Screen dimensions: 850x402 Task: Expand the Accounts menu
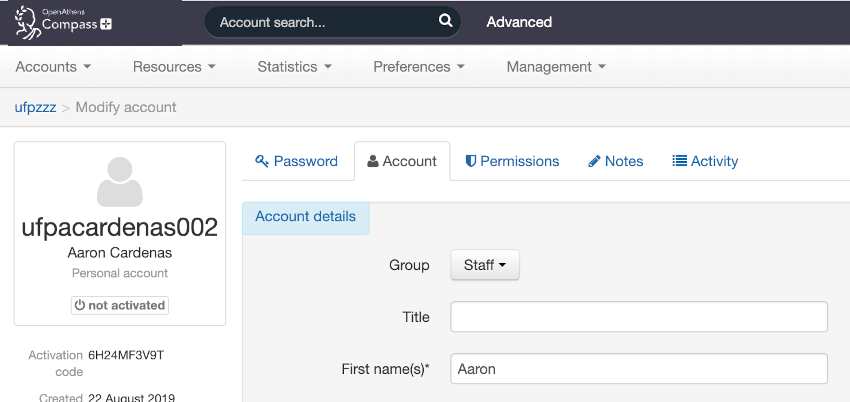tap(53, 67)
